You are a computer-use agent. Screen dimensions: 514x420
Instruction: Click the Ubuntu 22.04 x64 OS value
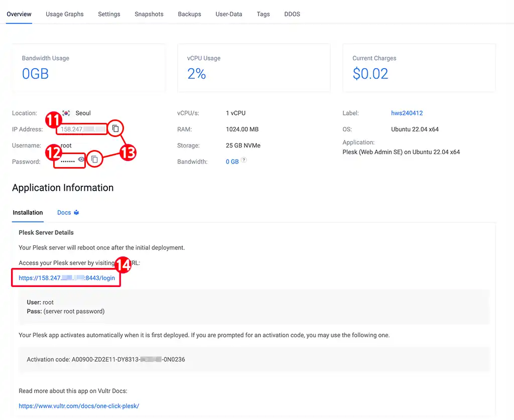[415, 129]
